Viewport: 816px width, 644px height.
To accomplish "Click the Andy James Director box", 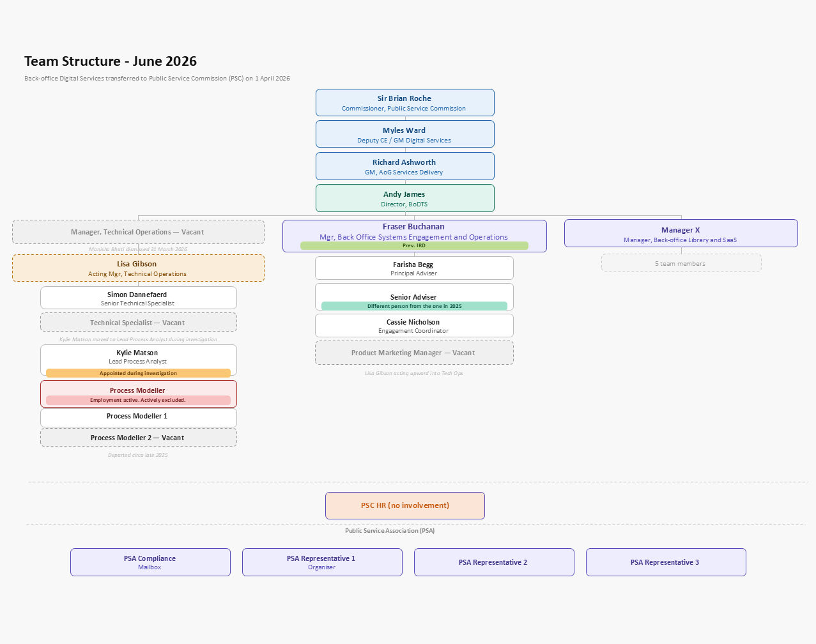I will (404, 198).
